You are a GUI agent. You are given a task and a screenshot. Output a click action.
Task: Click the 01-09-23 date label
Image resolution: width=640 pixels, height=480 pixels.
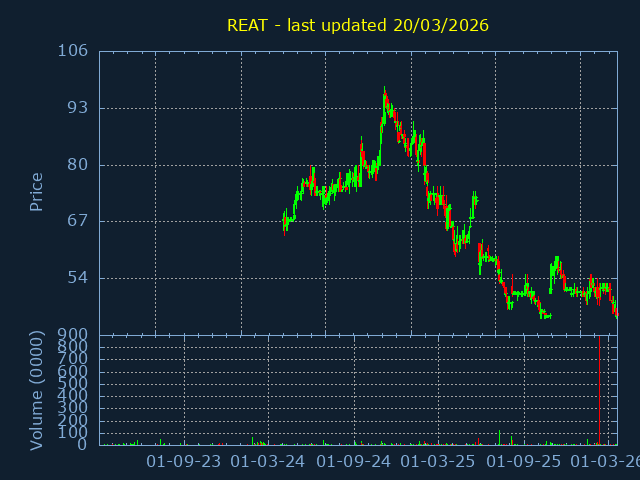click(x=184, y=462)
